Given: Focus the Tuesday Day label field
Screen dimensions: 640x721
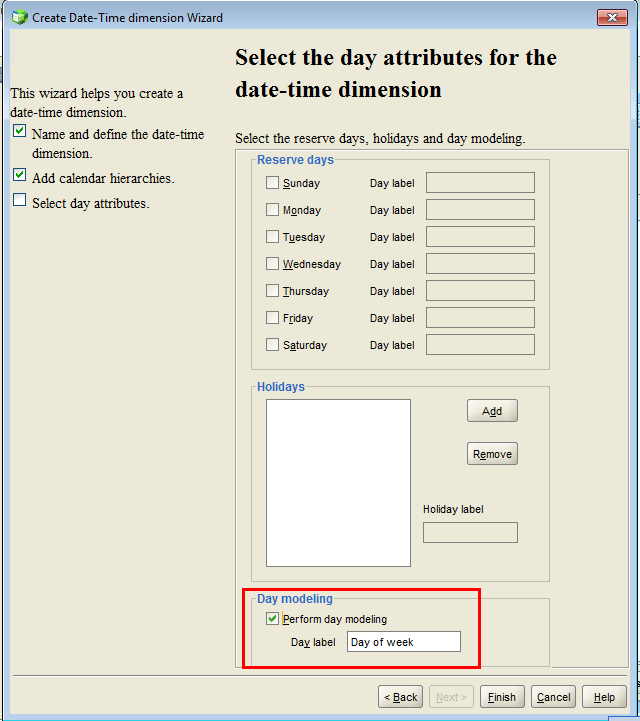Looking at the screenshot, I should tap(480, 237).
